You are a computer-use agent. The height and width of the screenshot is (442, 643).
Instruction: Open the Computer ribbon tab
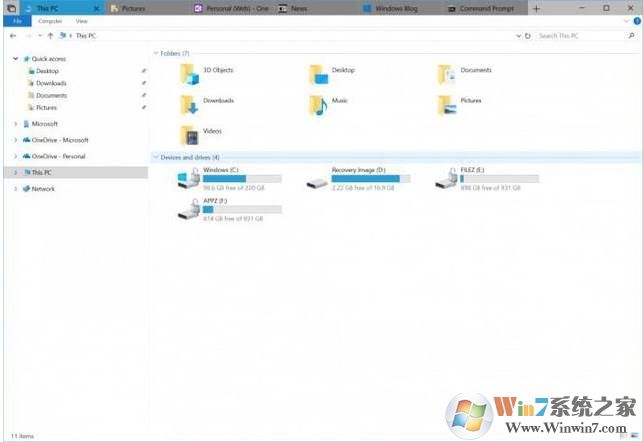coord(50,21)
